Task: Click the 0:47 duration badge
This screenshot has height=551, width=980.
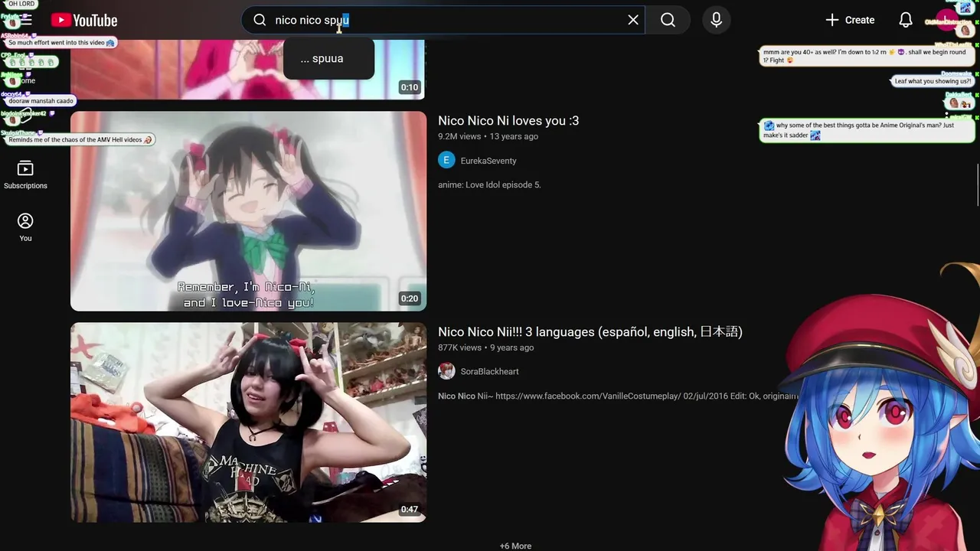Action: click(410, 510)
